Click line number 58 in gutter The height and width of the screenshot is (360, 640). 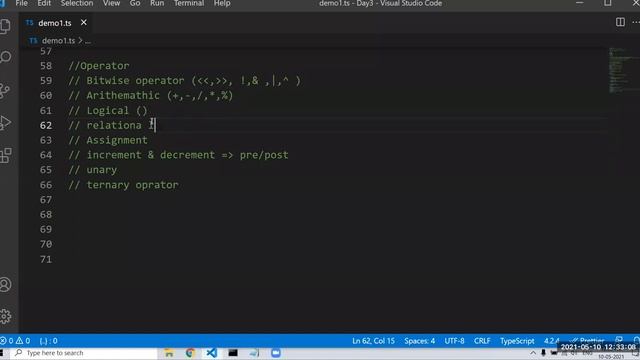46,66
